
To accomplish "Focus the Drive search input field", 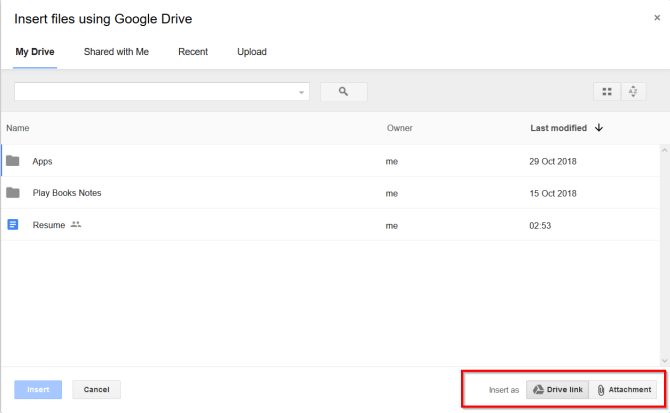I will tap(155, 91).
